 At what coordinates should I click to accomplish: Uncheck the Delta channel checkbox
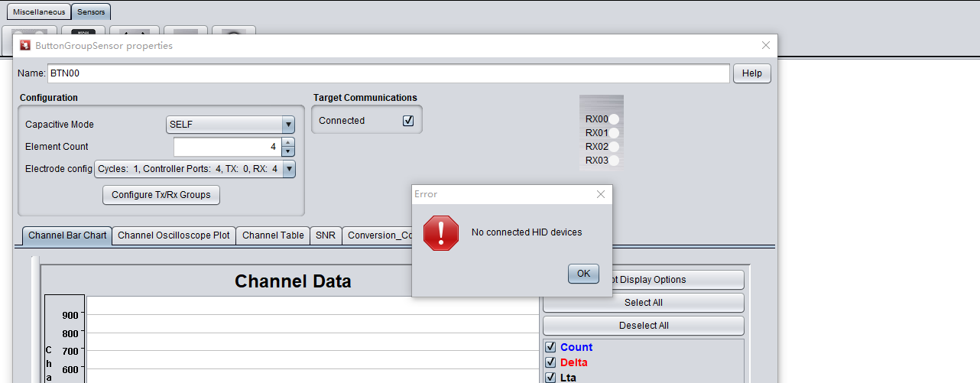pyautogui.click(x=550, y=362)
